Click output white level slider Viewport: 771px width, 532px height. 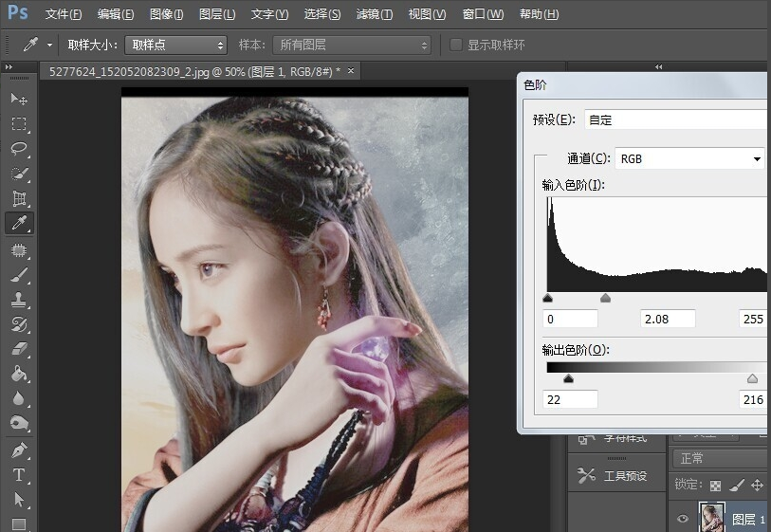tap(752, 378)
